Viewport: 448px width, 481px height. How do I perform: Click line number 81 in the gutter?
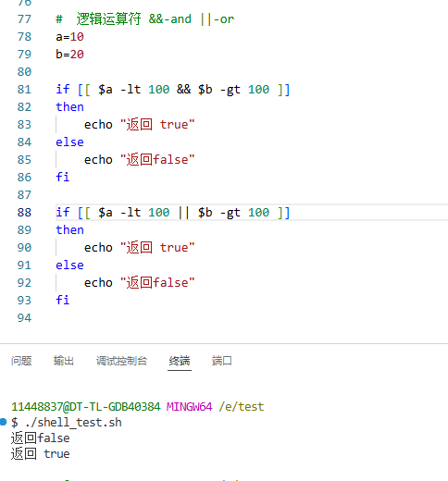(x=24, y=90)
